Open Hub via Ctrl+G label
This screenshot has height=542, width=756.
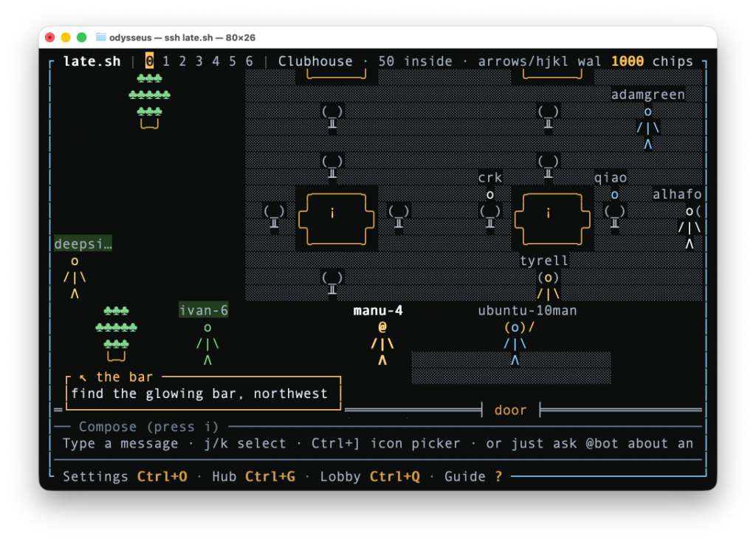point(254,476)
